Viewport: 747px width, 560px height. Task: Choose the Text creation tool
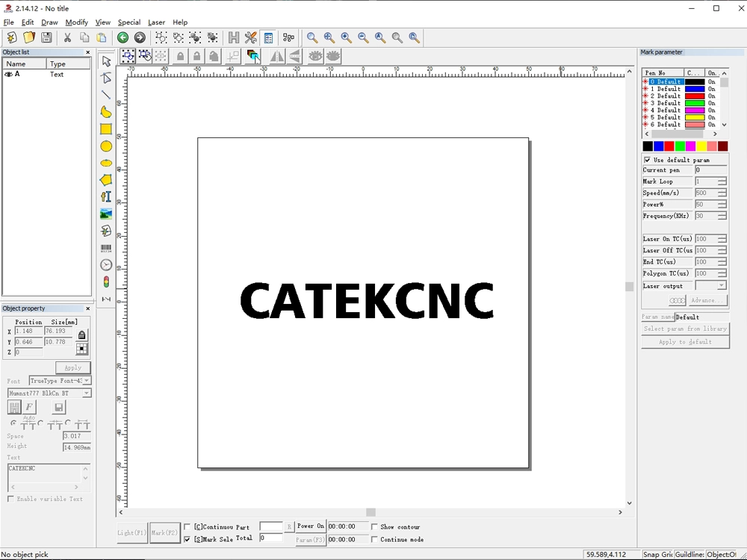105,196
